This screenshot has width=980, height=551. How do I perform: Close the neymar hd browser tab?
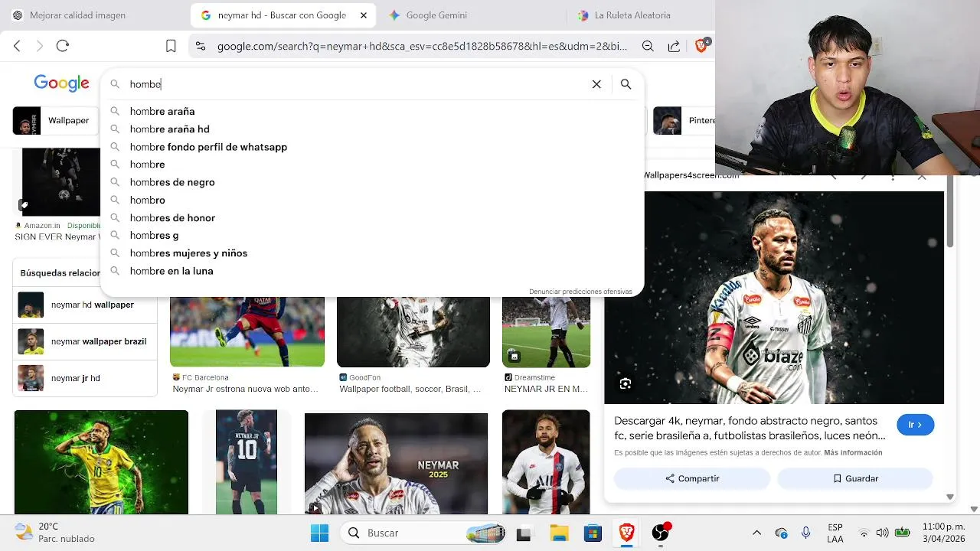364,15
